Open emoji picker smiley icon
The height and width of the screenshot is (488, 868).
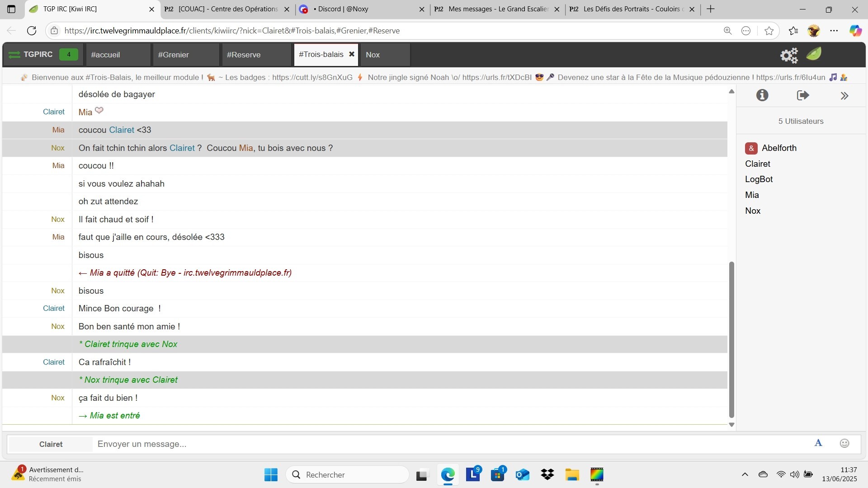[844, 443]
